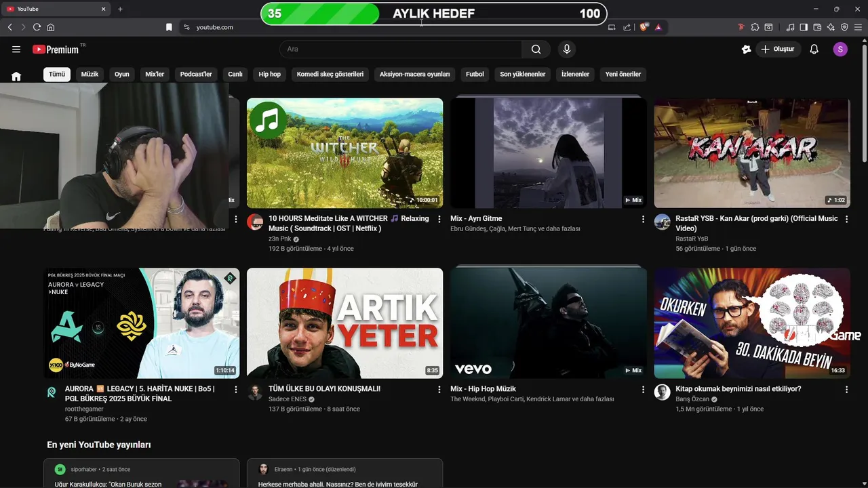
Task: Select the Komedi skeç gösterileri chip
Action: pos(330,74)
